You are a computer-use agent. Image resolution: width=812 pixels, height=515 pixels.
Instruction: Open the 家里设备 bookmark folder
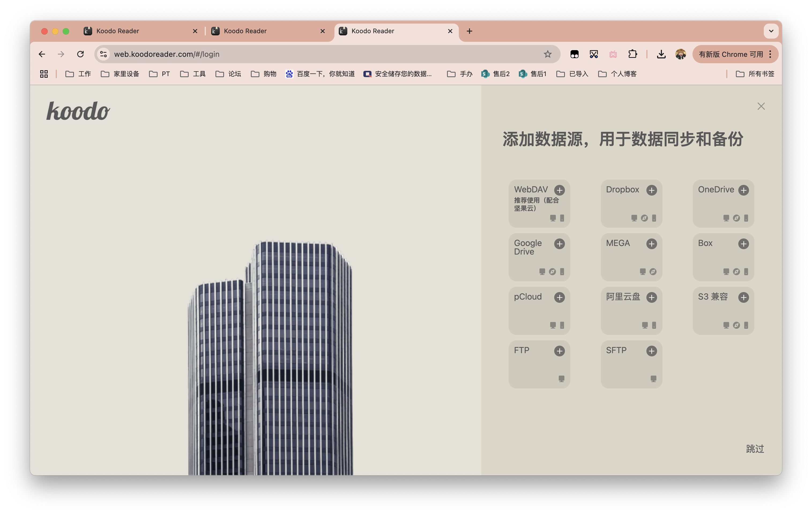coord(120,74)
